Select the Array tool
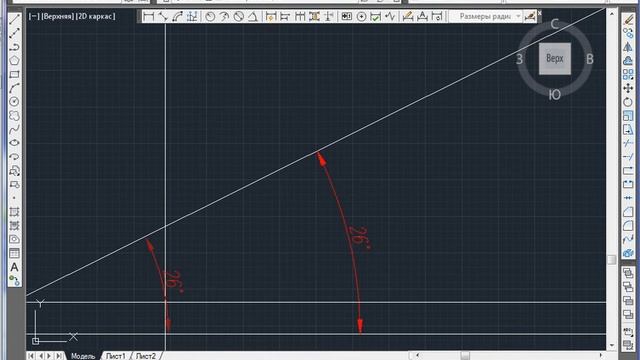 pos(628,74)
